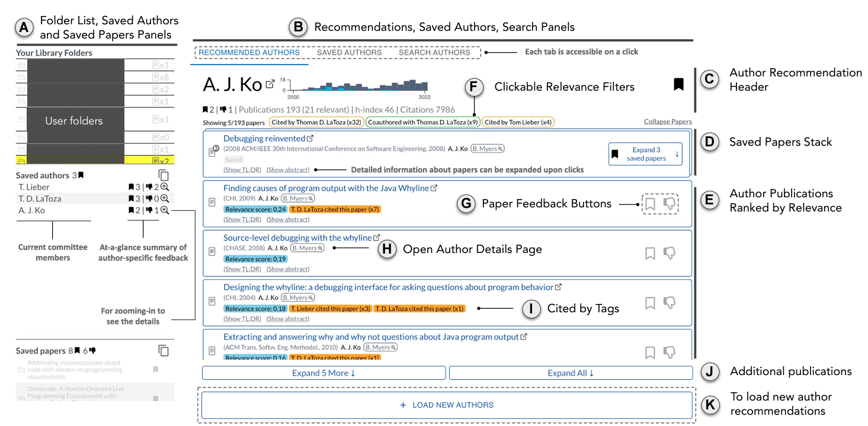Save the Java Whyline paper with bookmark

(650, 204)
